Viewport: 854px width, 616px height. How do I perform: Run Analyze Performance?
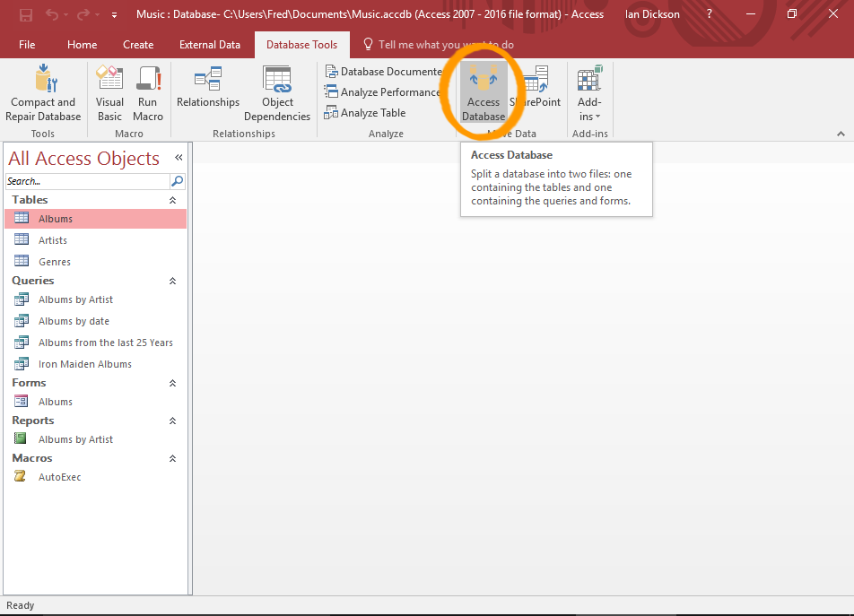pos(382,92)
